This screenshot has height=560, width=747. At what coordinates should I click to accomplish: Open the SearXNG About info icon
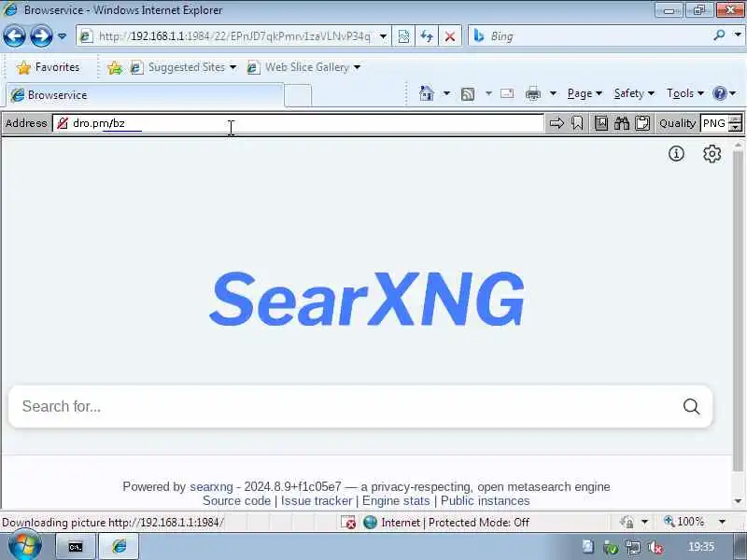click(x=676, y=153)
